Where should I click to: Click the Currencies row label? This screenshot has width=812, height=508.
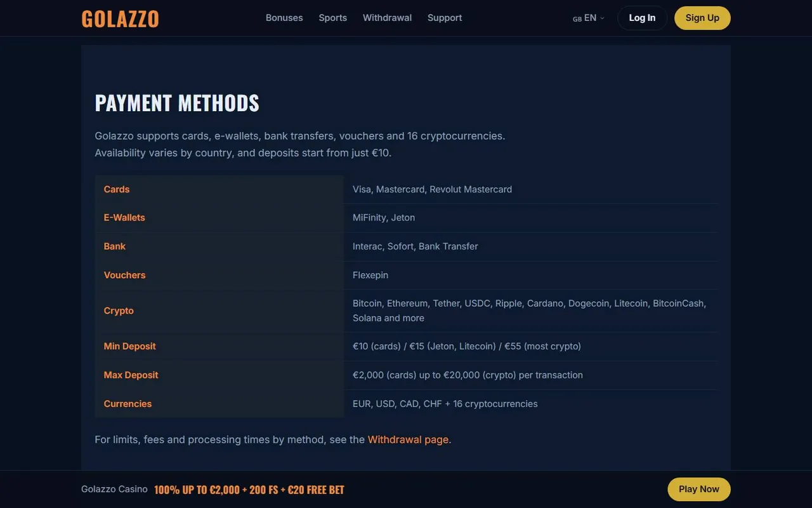[128, 404]
